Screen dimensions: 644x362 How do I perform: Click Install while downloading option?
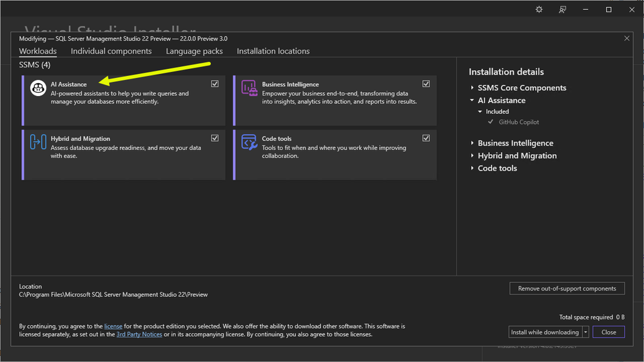(x=545, y=332)
